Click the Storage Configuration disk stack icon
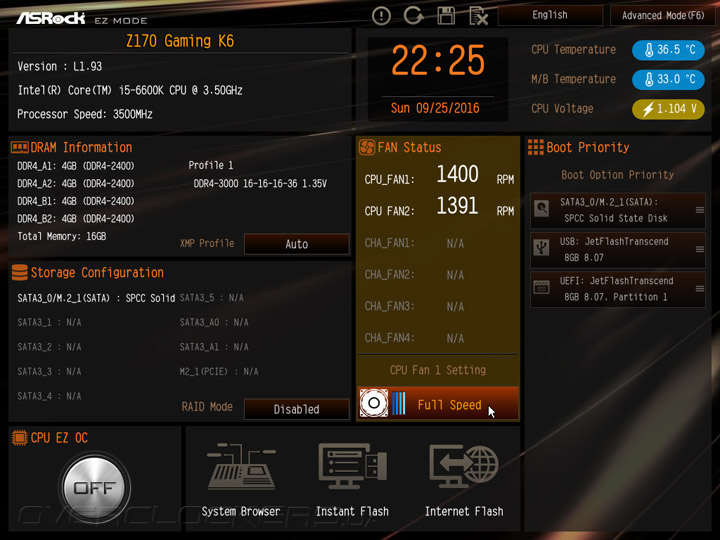 (x=20, y=272)
